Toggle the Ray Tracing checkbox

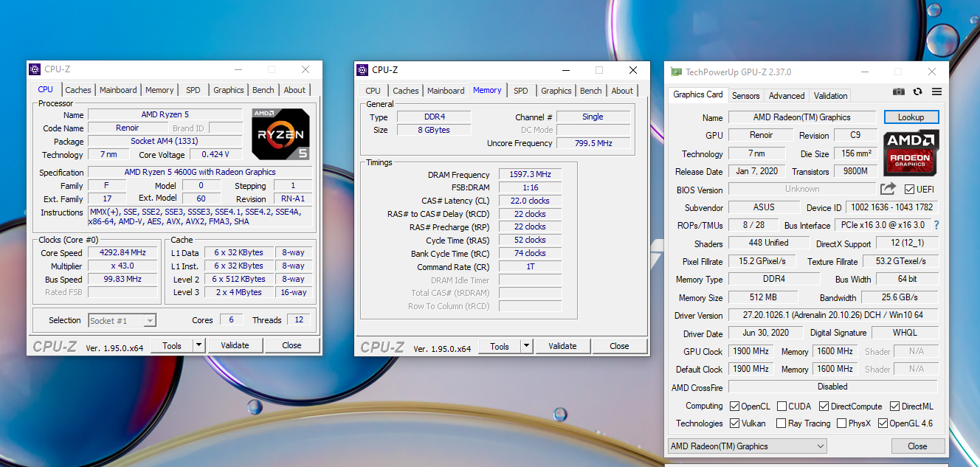(x=781, y=423)
